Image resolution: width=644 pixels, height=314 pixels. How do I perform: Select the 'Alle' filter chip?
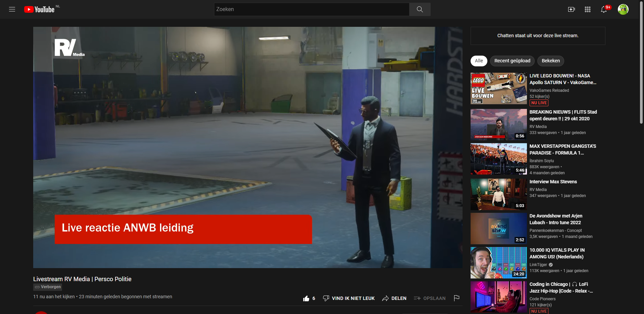(479, 61)
